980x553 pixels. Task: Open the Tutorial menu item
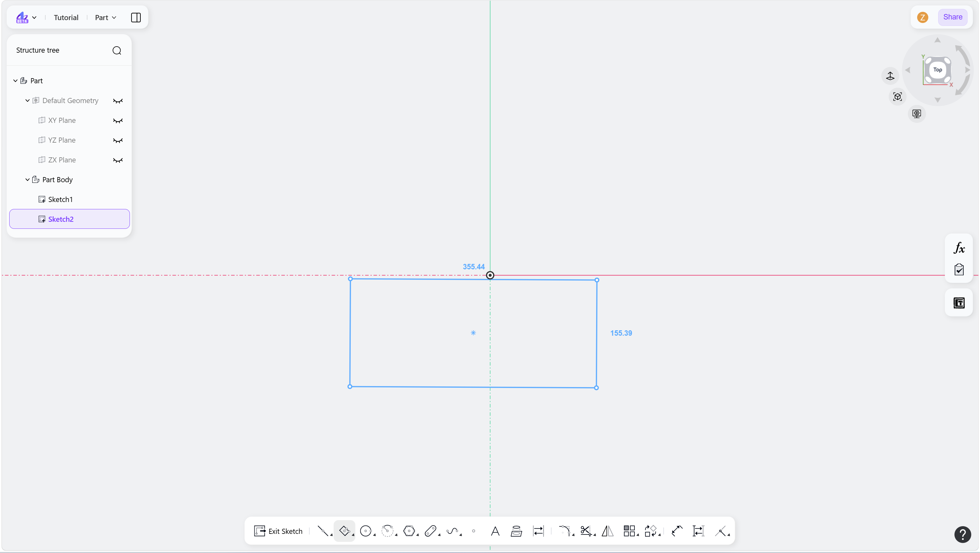[x=66, y=18]
